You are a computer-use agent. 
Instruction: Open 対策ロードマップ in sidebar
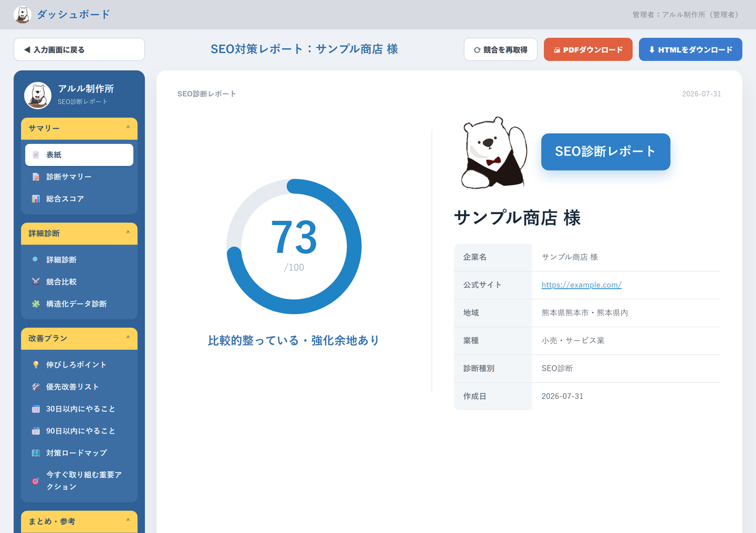point(79,453)
